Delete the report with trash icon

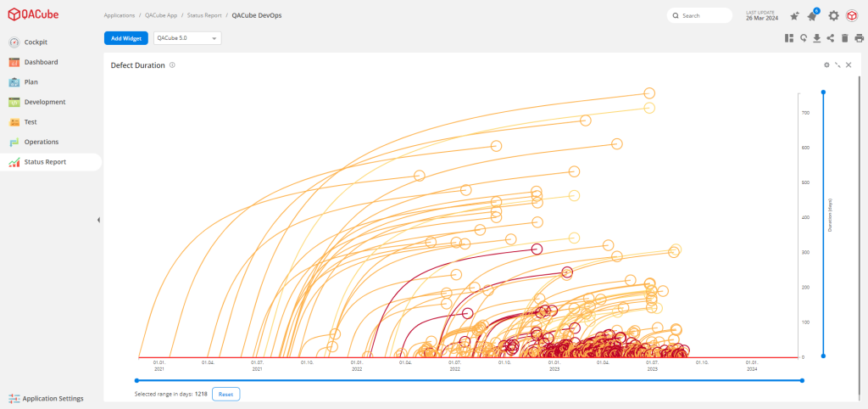845,38
